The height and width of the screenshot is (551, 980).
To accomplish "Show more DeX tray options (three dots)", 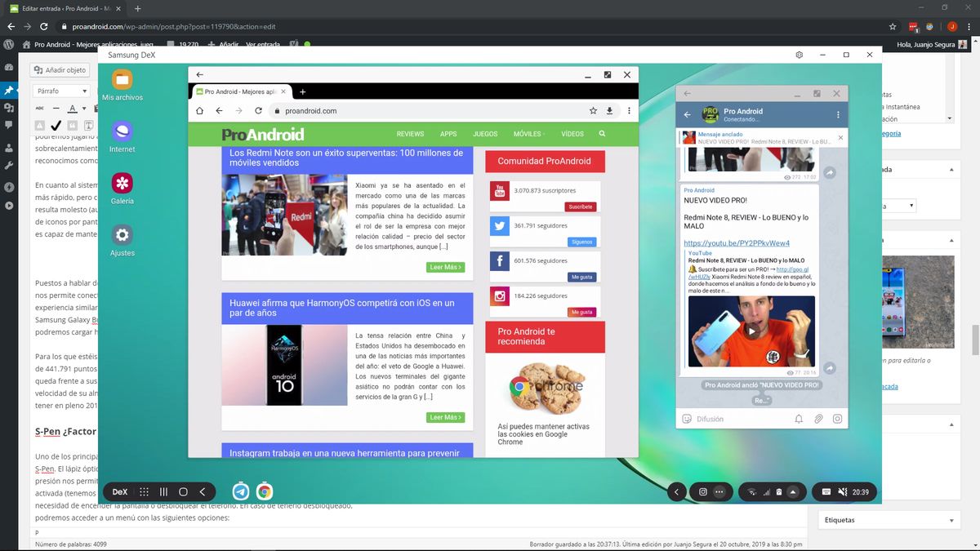I will [x=719, y=492].
